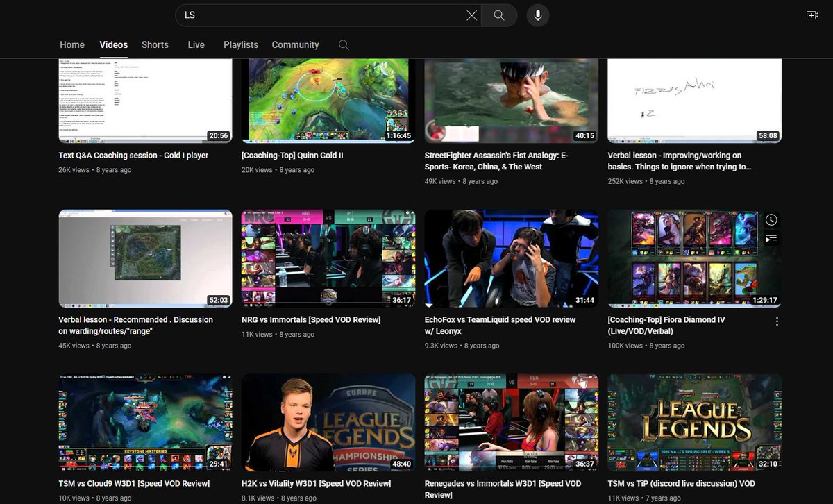The height and width of the screenshot is (504, 833).
Task: Switch to the Community tab
Action: (x=296, y=44)
